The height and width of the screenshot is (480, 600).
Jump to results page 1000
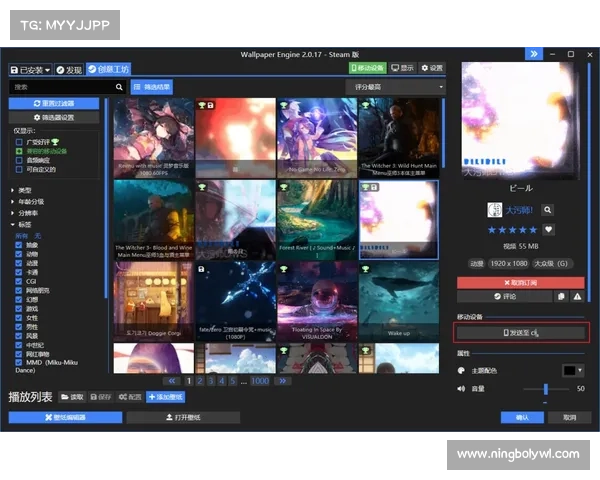[260, 381]
